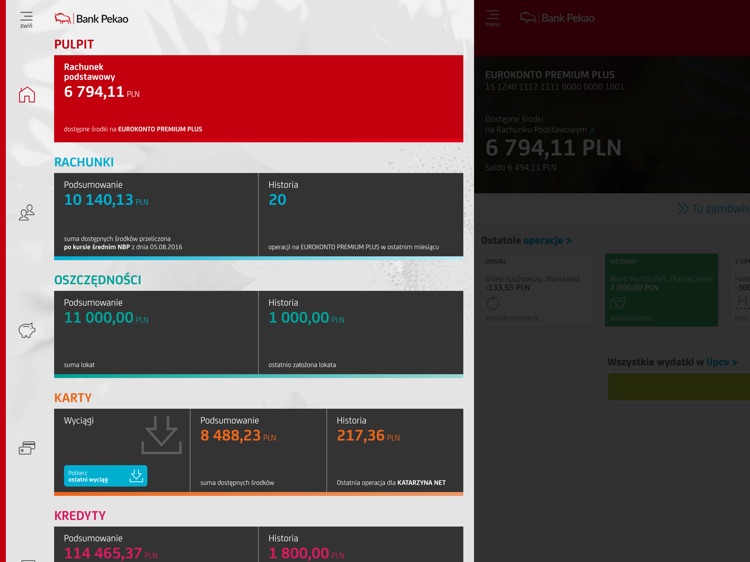Click the Bank Pekao logo in side panel
This screenshot has height=562, width=750.
point(91,19)
